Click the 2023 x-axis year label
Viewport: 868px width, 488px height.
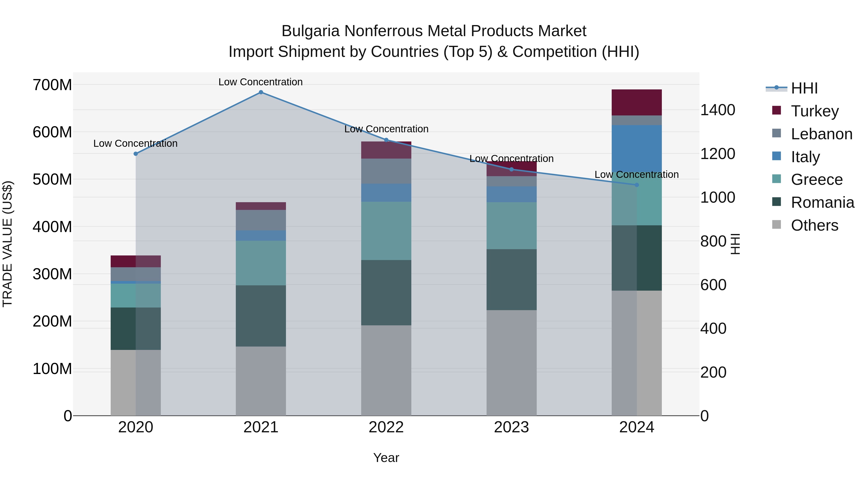511,427
